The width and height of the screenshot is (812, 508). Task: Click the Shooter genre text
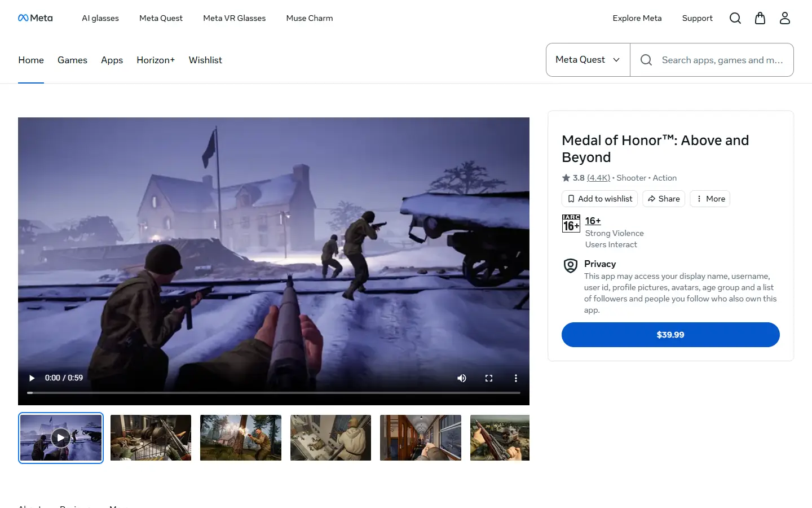631,178
